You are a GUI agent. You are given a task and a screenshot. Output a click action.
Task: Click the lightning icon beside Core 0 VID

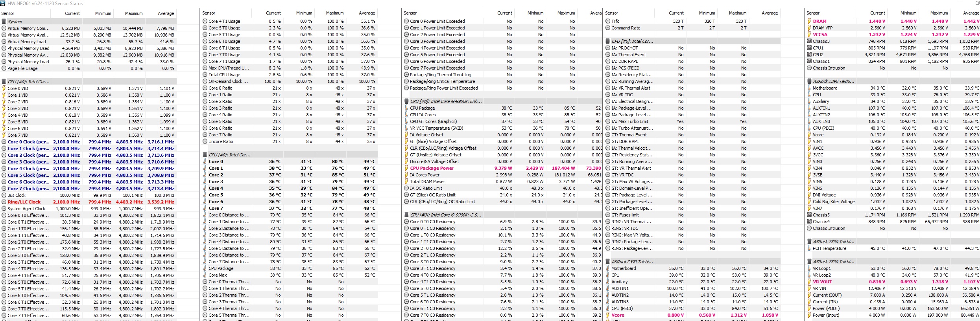[x=4, y=88]
